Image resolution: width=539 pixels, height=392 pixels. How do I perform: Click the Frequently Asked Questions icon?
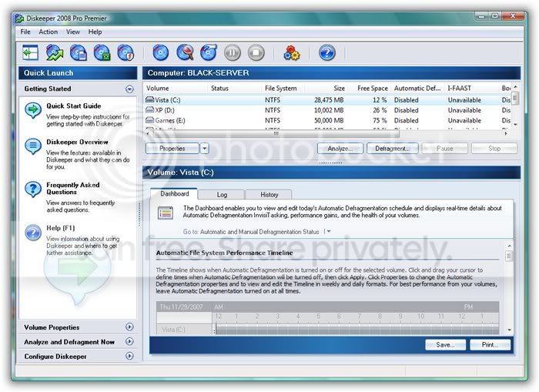[x=33, y=189]
